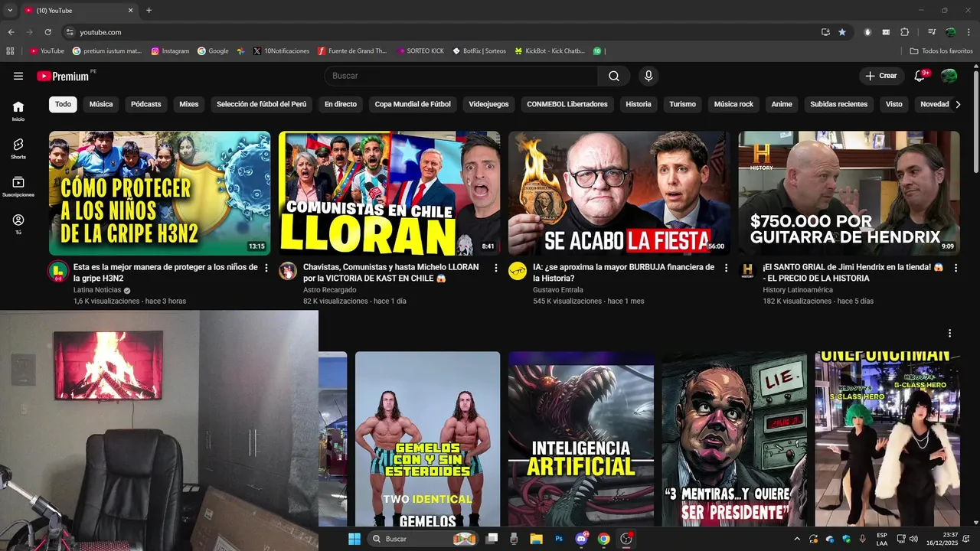Open the media control icon in Chrome toolbar
Screen dimensions: 980x551
point(932,32)
